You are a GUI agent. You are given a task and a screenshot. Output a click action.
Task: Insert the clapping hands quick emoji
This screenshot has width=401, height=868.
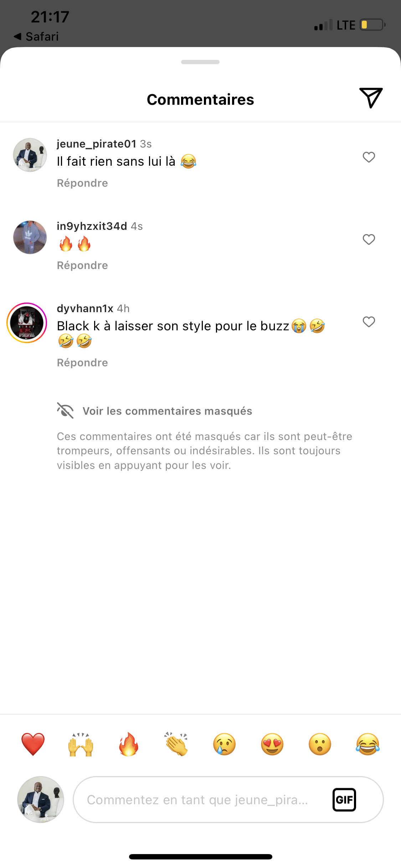[x=176, y=744]
